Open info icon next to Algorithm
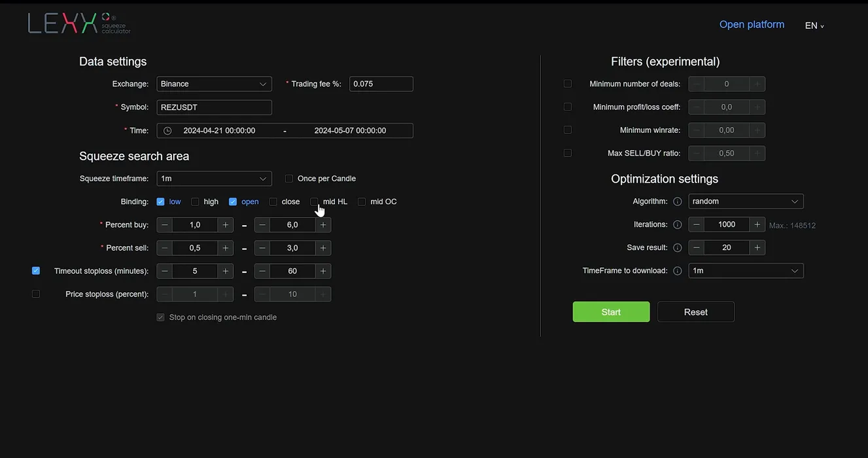The width and height of the screenshot is (868, 458). [x=678, y=202]
